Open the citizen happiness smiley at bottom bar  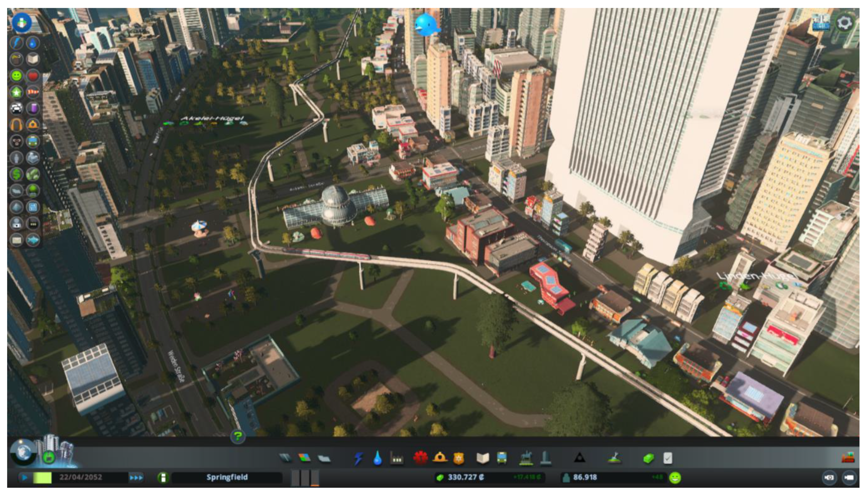(675, 478)
